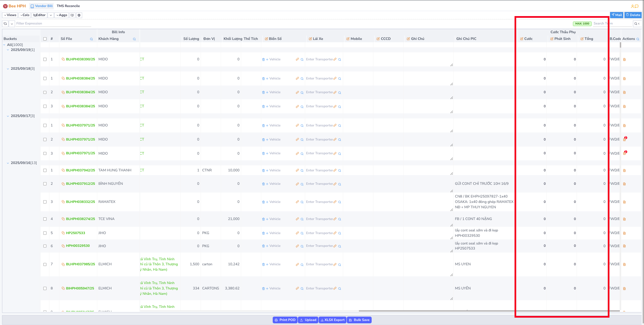Click the XLSX Export button
Viewport: 644px width, 325px height.
pos(332,320)
